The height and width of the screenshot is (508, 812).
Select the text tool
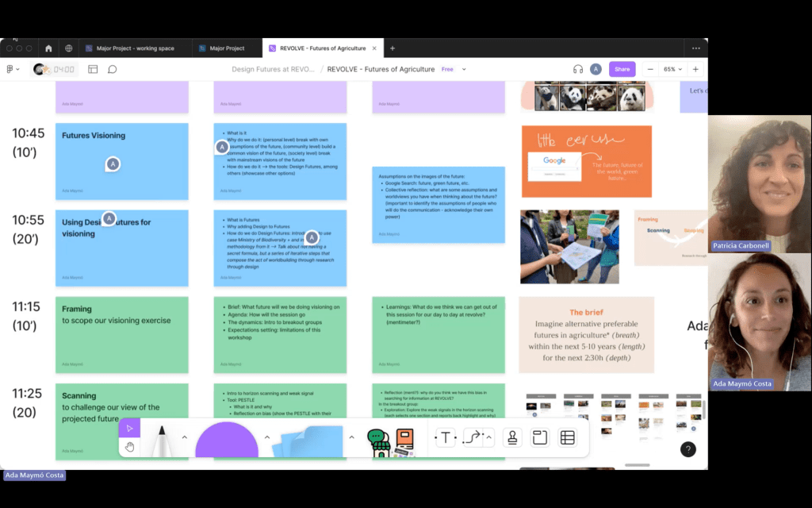[445, 437]
